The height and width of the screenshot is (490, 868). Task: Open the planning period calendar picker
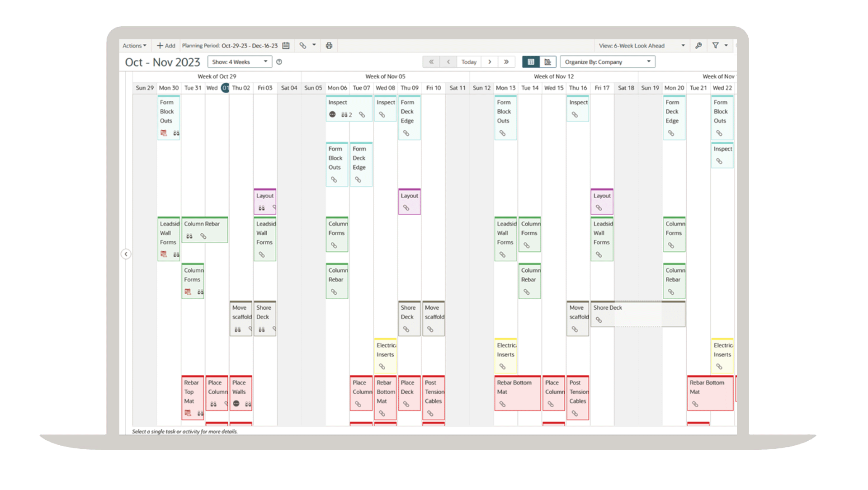[x=286, y=46]
